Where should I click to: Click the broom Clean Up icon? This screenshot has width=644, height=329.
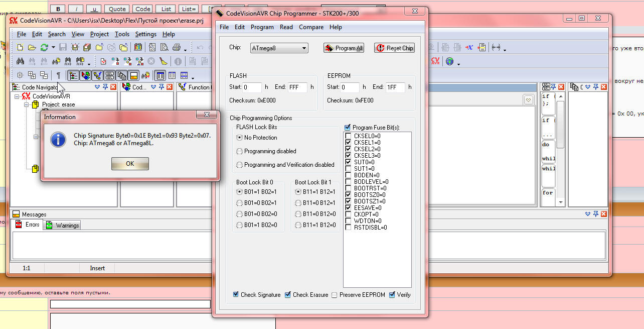(x=164, y=61)
